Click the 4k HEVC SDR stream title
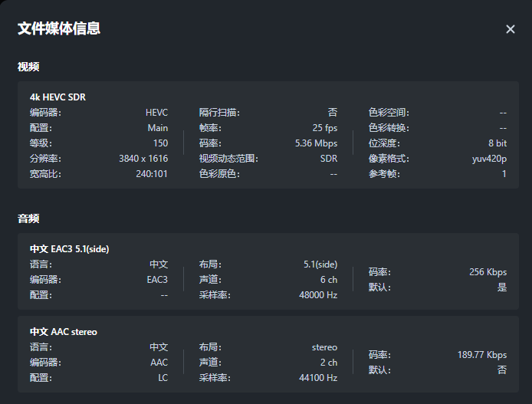532x404 pixels. (x=57, y=97)
